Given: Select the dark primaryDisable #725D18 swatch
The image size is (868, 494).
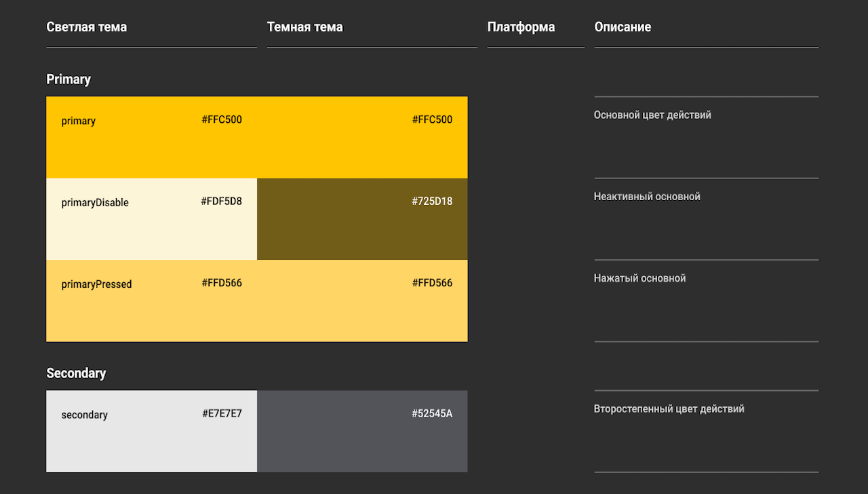Looking at the screenshot, I should [362, 219].
